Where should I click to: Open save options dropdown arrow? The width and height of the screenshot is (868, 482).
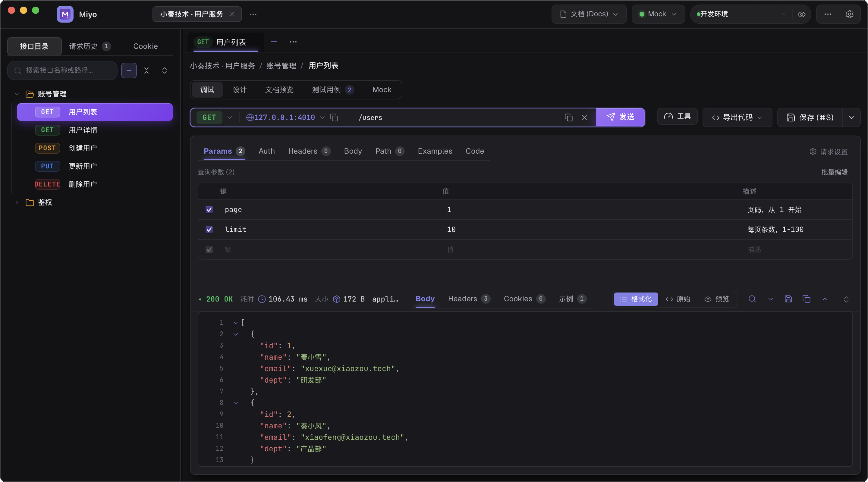[x=851, y=117]
